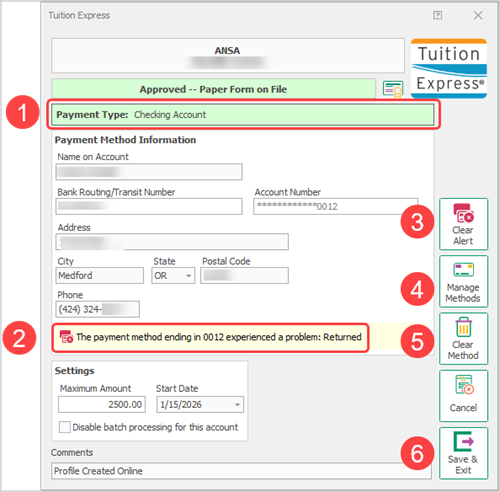500x492 pixels.
Task: Click the Clear Method trash icon
Action: click(x=463, y=327)
